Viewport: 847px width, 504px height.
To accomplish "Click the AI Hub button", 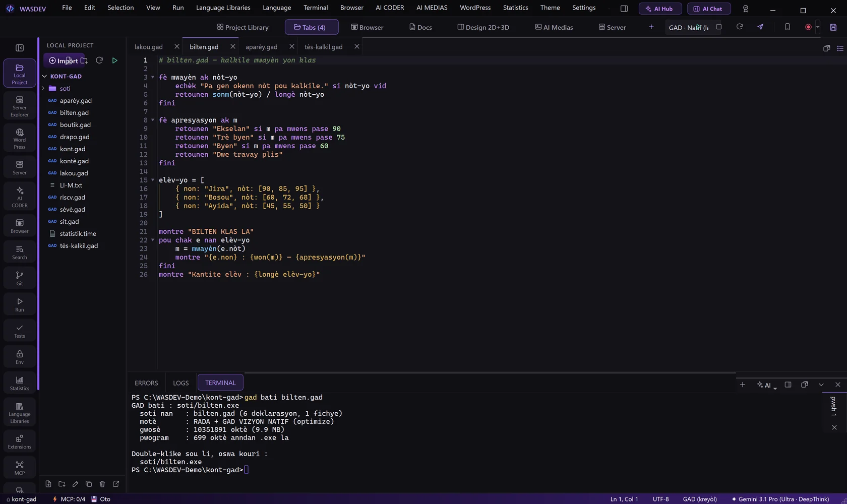I will pyautogui.click(x=660, y=9).
